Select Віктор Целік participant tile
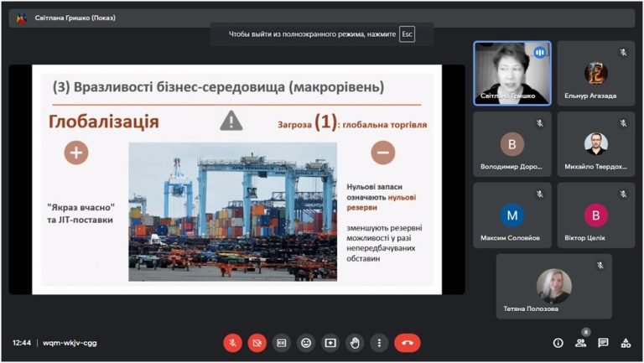The height and width of the screenshot is (363, 644). pos(596,215)
